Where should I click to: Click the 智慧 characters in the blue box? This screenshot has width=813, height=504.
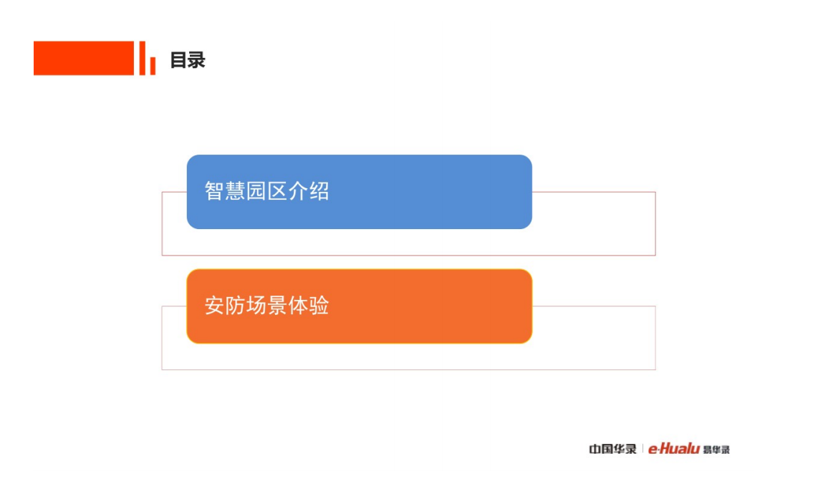coord(225,192)
